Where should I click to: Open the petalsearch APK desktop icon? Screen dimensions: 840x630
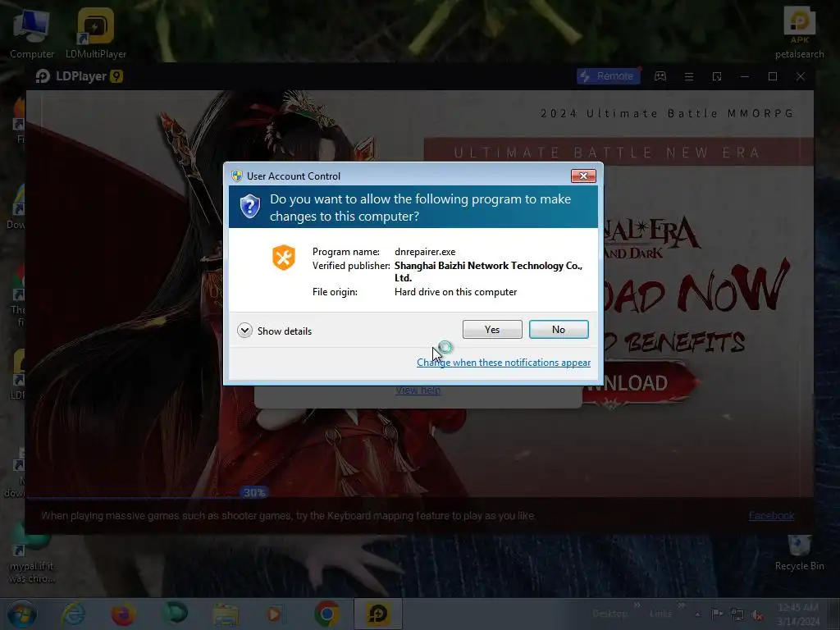[799, 33]
